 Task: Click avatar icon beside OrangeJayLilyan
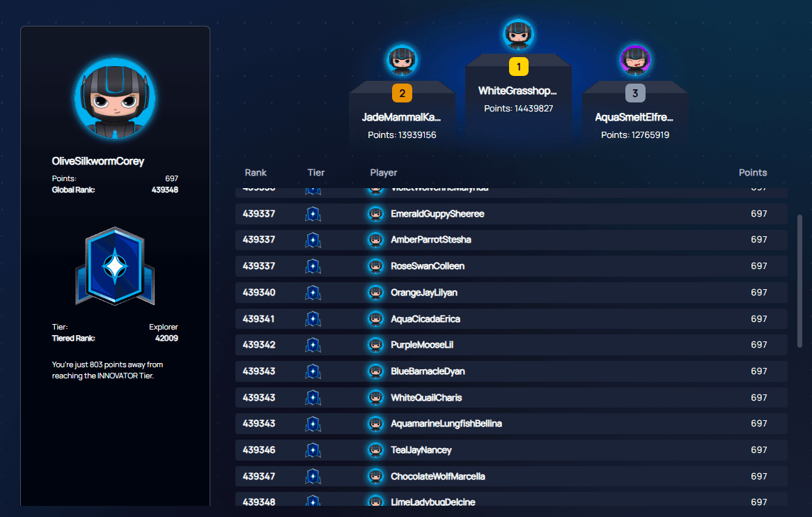375,293
